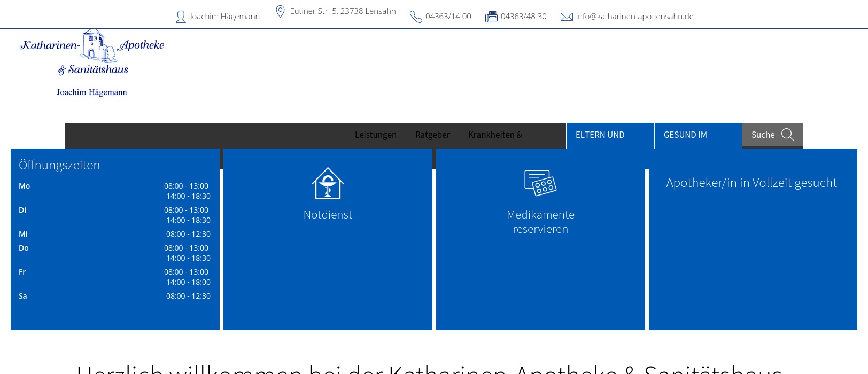Click email info@katharinen-apo-lensahn.de

point(634,17)
